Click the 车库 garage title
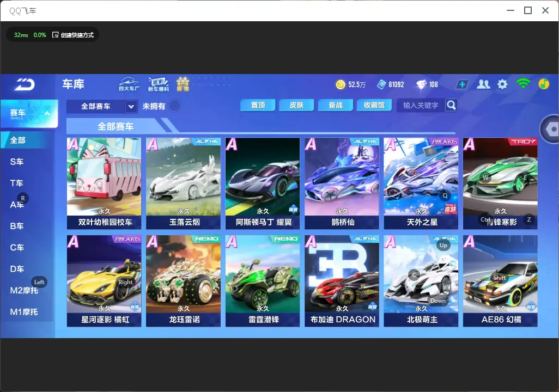559x392 pixels. click(74, 84)
